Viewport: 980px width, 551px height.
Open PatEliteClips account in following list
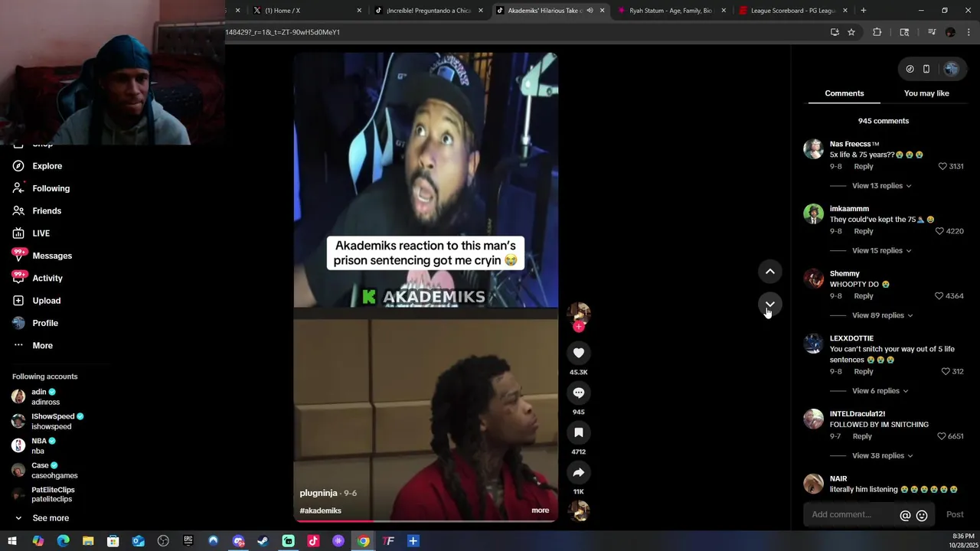(x=43, y=494)
